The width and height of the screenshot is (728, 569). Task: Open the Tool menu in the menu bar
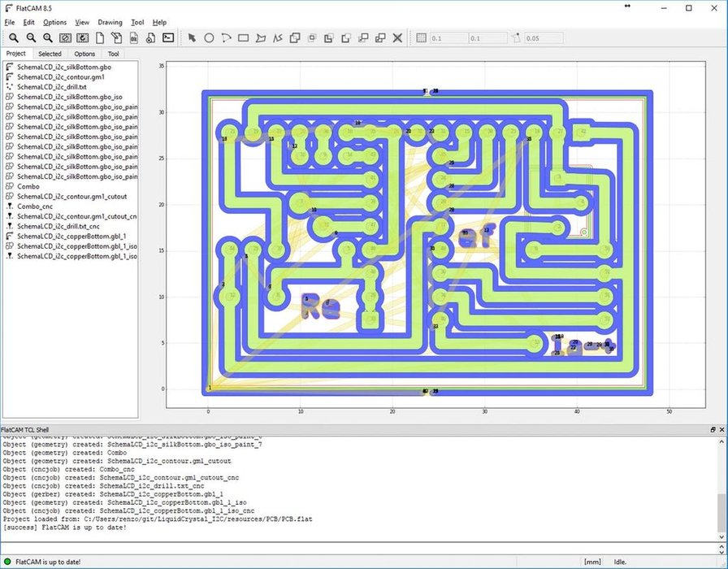(137, 22)
